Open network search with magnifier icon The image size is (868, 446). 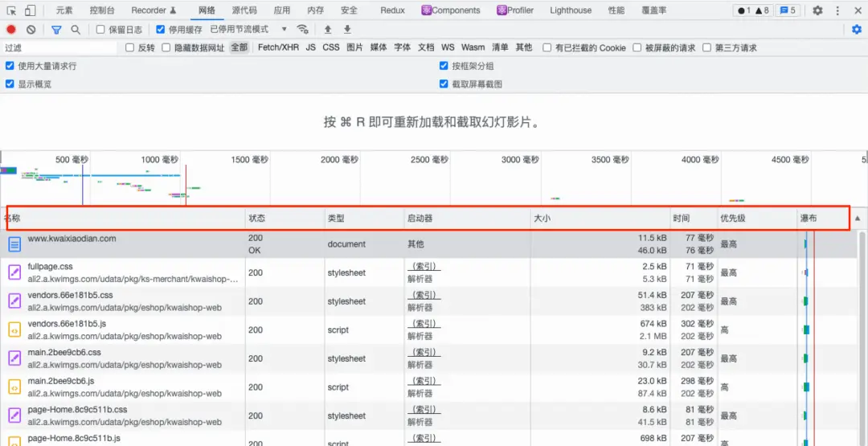coord(76,30)
